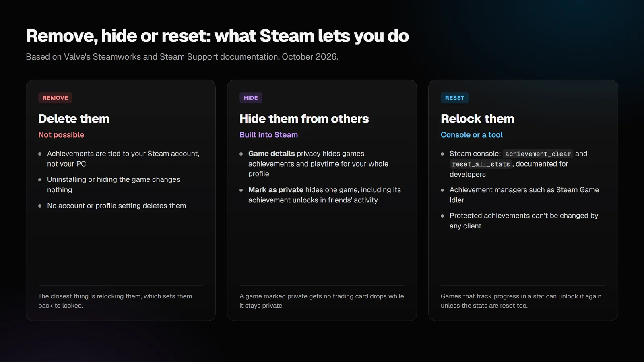Select the 'Uninstalling or hiding the game' bullet
The width and height of the screenshot is (644, 362).
(114, 184)
